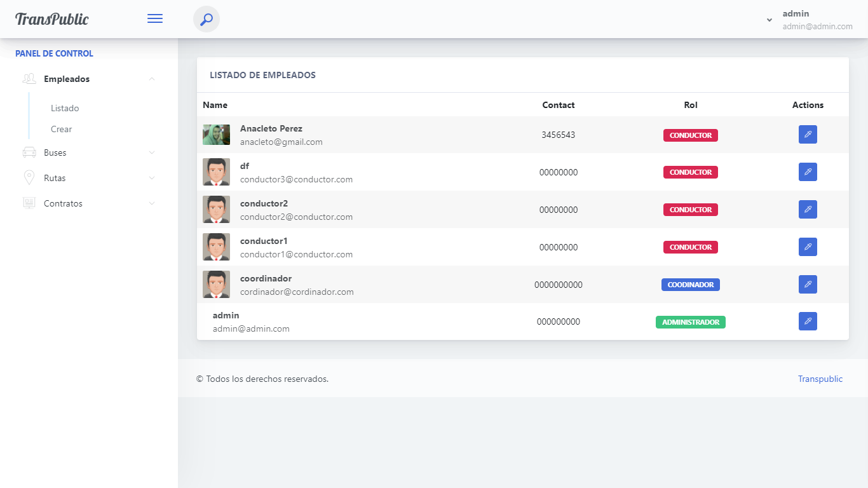Click the bus icon in sidebar

(29, 152)
